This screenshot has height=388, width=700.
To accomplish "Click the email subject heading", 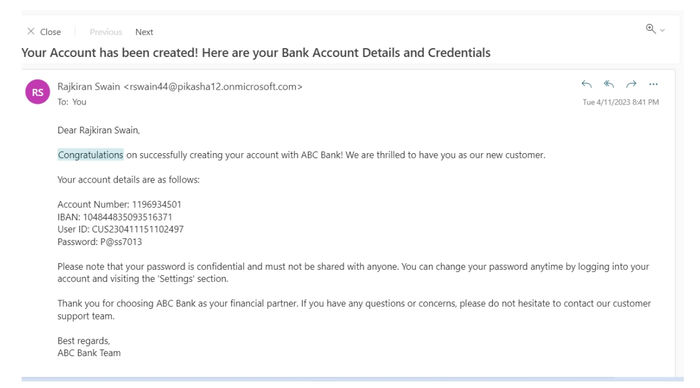I will (256, 53).
